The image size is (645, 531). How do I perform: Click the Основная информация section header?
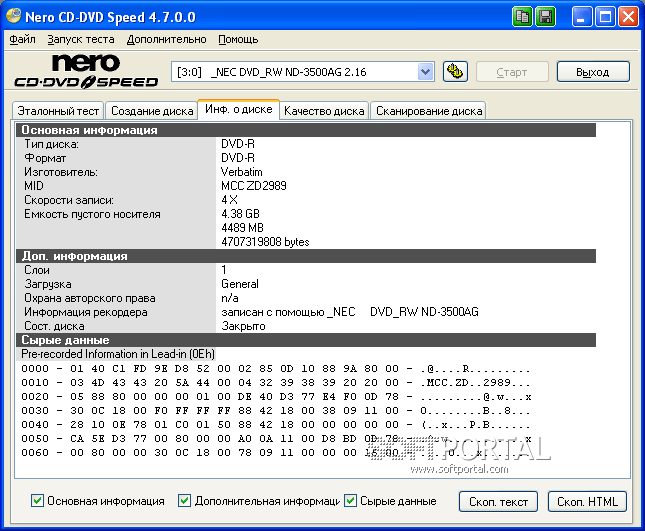306,130
